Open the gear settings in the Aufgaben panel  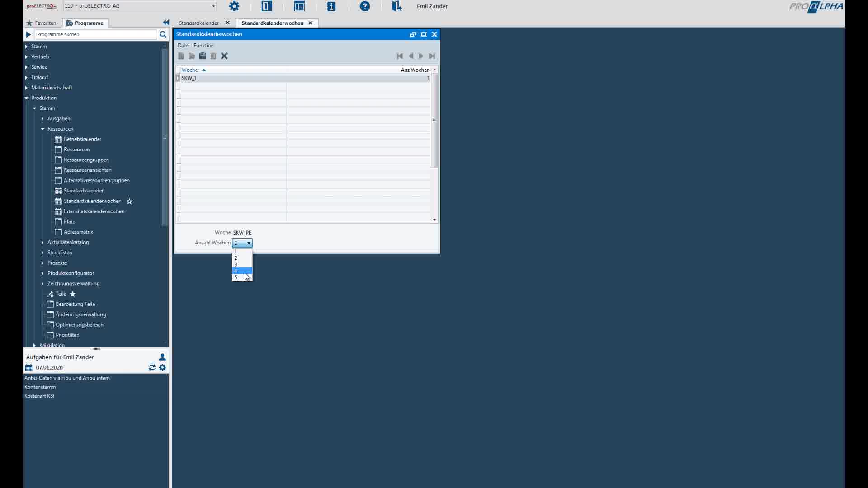(163, 368)
